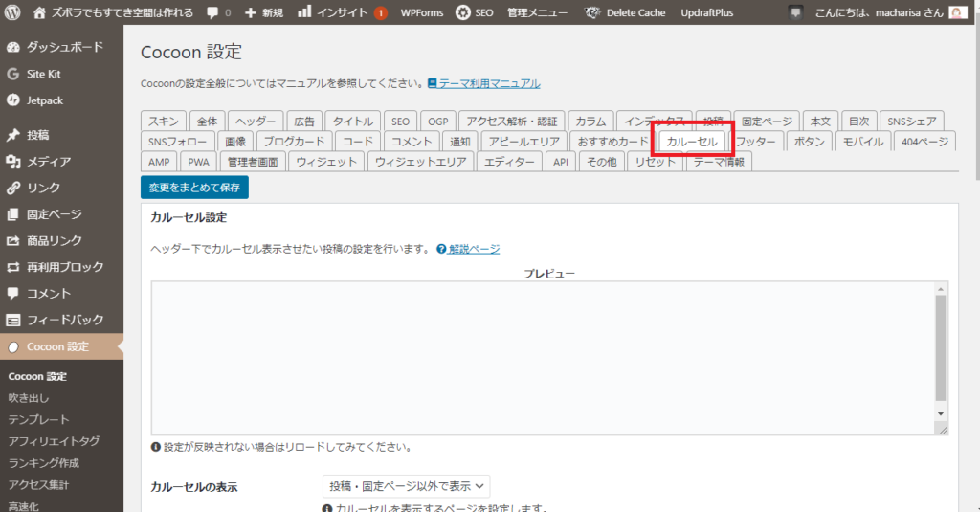
Task: Open ランキング作成 submenu item
Action: (x=44, y=463)
